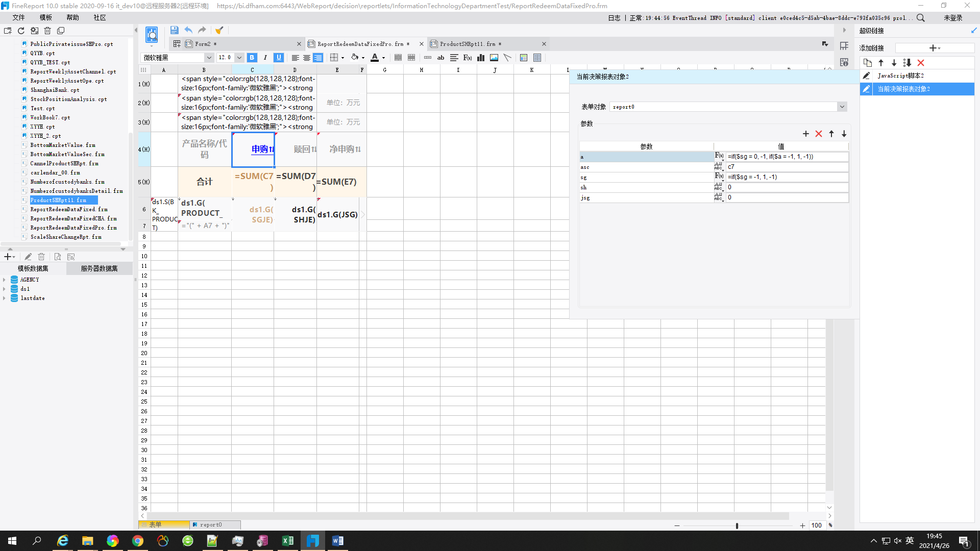The image size is (980, 551).
Task: Open the 表单对象 report0 dropdown
Action: click(x=842, y=107)
